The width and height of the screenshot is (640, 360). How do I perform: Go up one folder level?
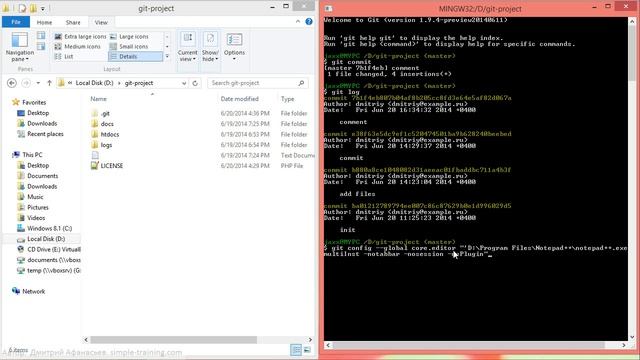(x=49, y=83)
